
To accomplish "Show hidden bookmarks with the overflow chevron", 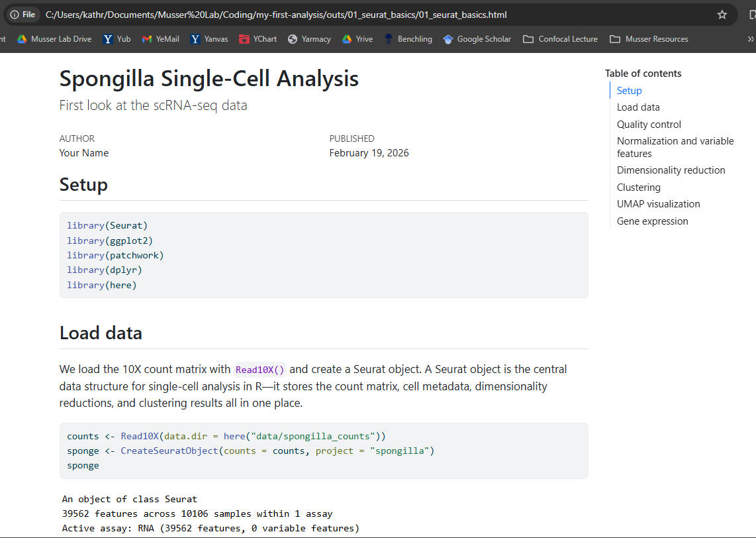I will click(750, 39).
